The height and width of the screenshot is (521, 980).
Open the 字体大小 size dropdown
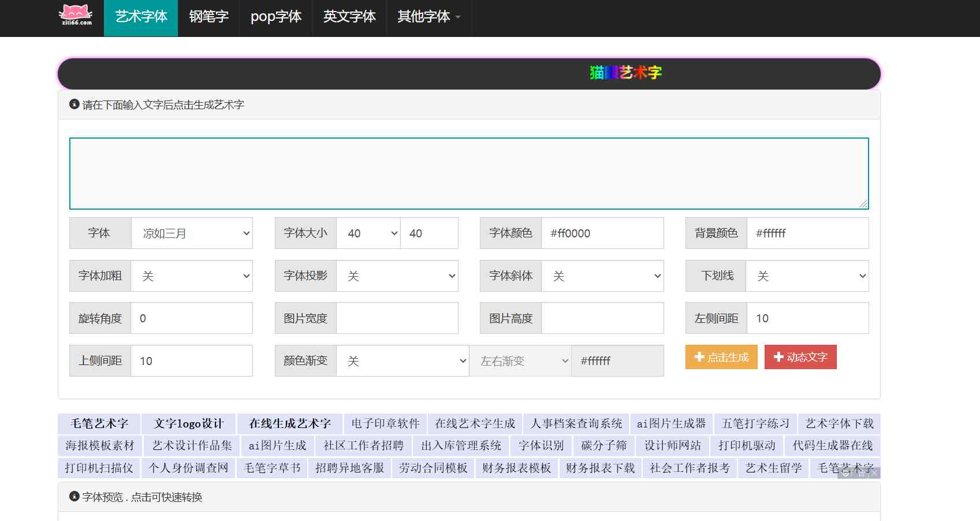(368, 233)
